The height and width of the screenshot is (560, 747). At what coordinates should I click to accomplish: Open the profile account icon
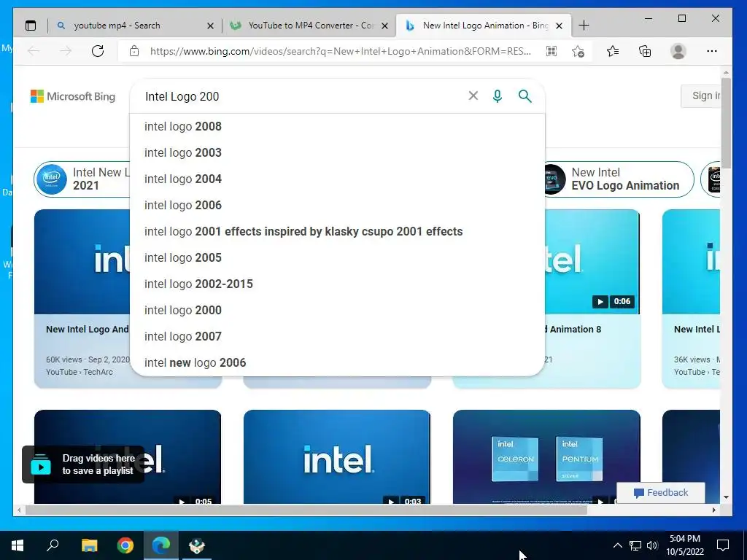(x=678, y=51)
